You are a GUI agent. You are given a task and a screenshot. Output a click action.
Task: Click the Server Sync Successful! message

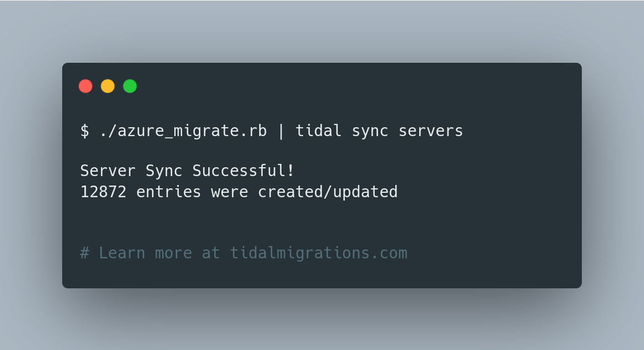pos(187,171)
